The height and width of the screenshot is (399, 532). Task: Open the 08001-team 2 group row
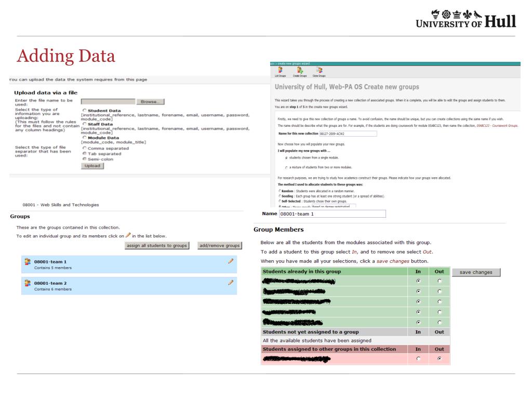coord(129,286)
